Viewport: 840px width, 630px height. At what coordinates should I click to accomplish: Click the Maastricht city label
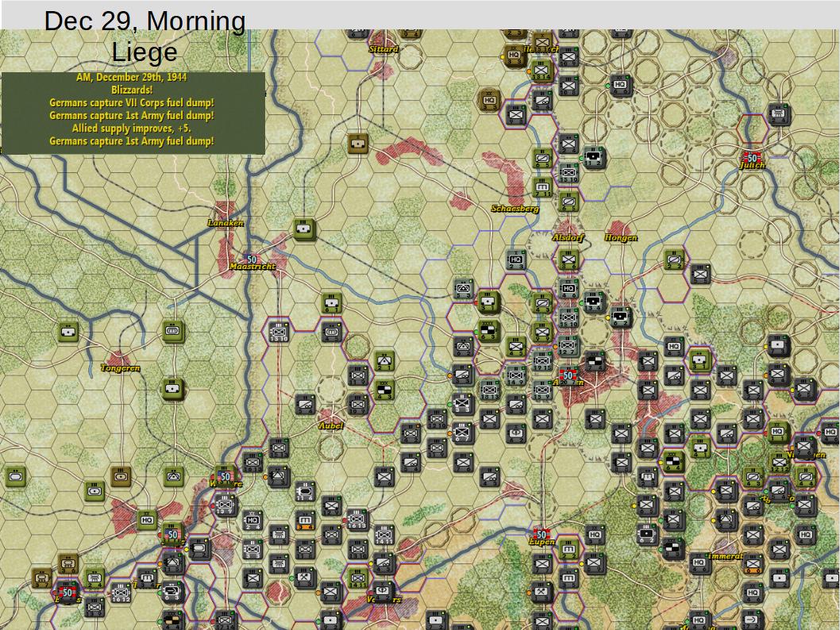pos(252,267)
